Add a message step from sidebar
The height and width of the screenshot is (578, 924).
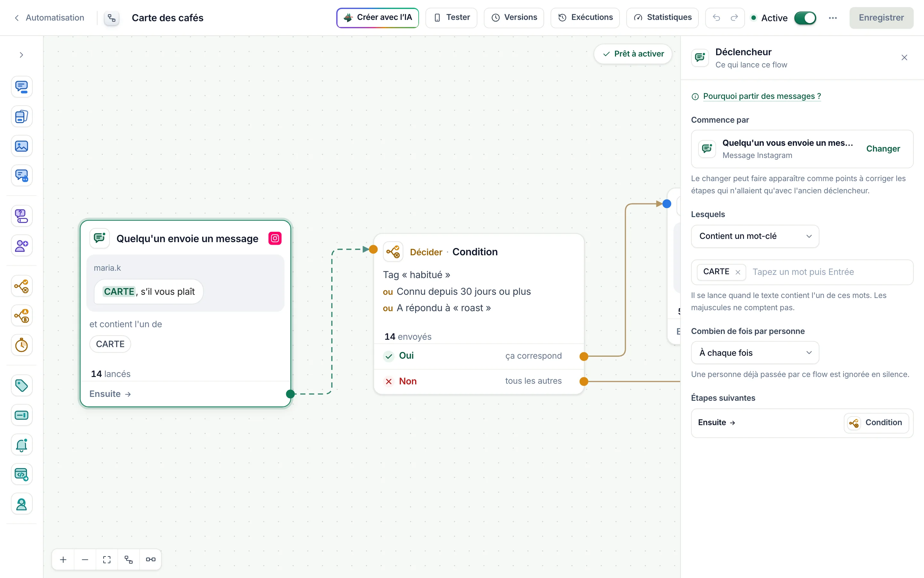(x=21, y=87)
